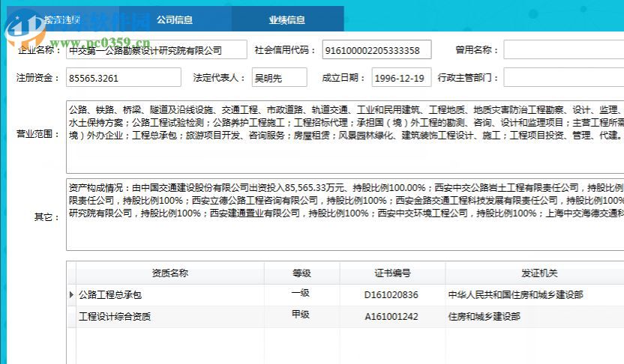Sort by the 资质名称 column header
The height and width of the screenshot is (364, 624).
click(170, 273)
